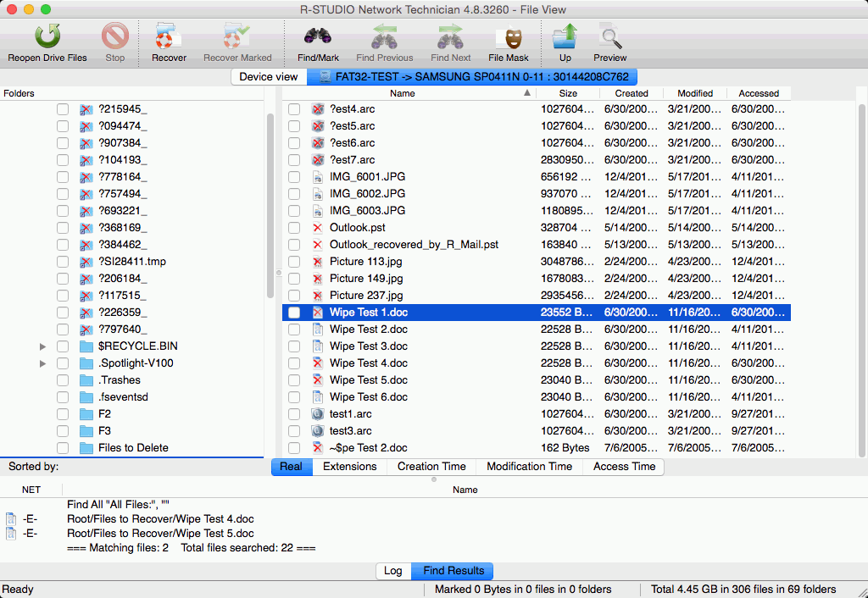Screen dimensions: 868x598
Task: Open the .fseventsd folder in tree
Action: [x=123, y=397]
